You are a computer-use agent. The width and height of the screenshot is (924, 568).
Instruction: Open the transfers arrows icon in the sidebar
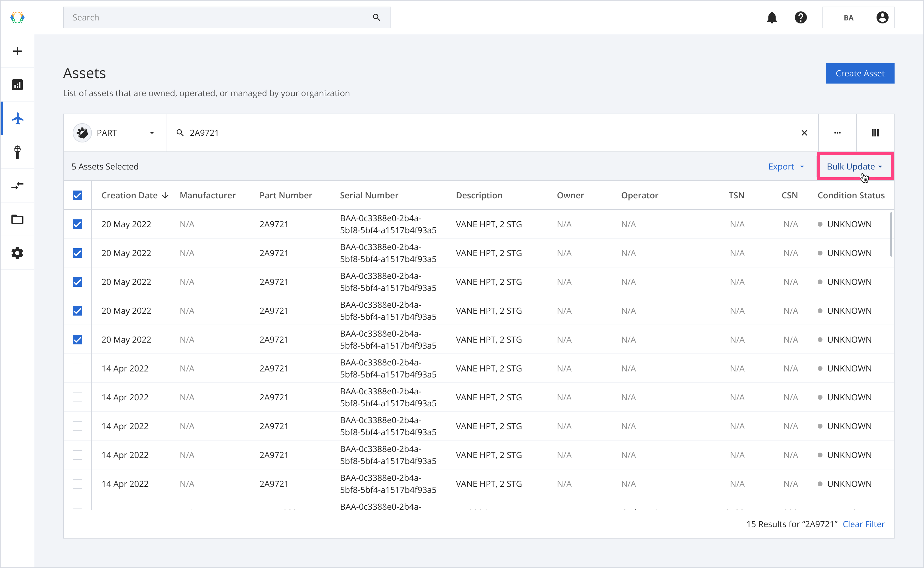point(17,186)
